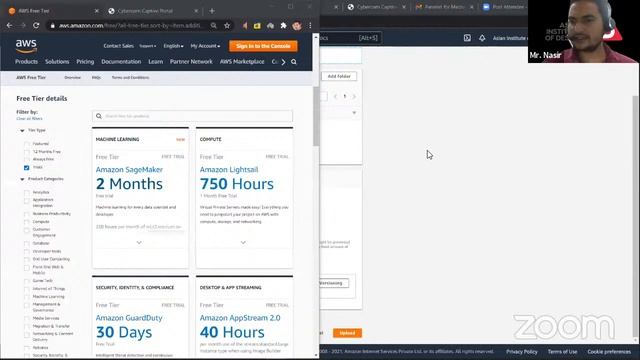640x360 pixels.
Task: Check the Featured tier type filter
Action: click(x=27, y=144)
